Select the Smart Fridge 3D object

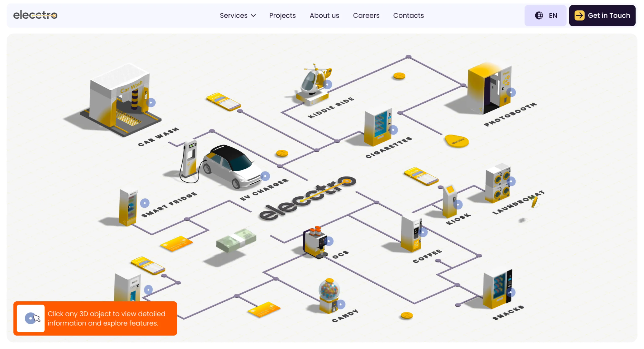point(128,208)
